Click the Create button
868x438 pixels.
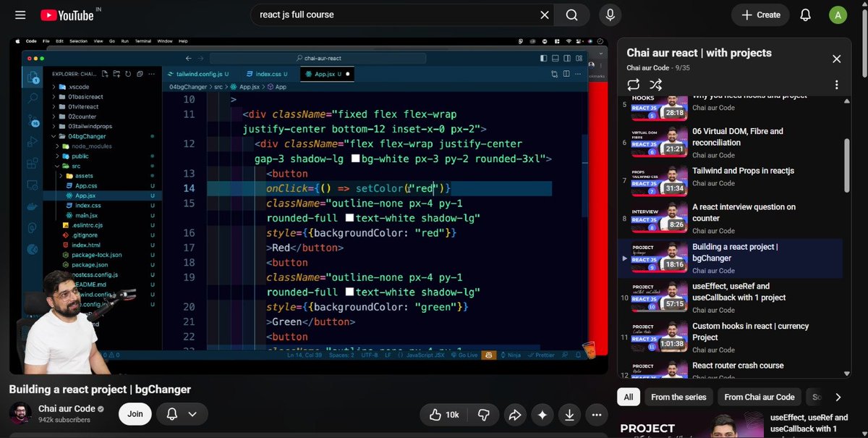coord(760,14)
